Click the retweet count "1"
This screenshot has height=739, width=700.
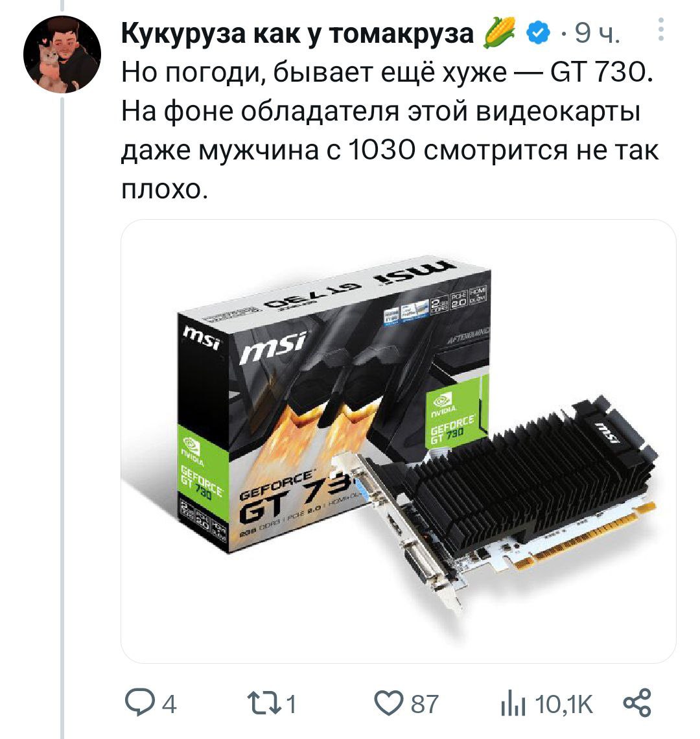(291, 705)
